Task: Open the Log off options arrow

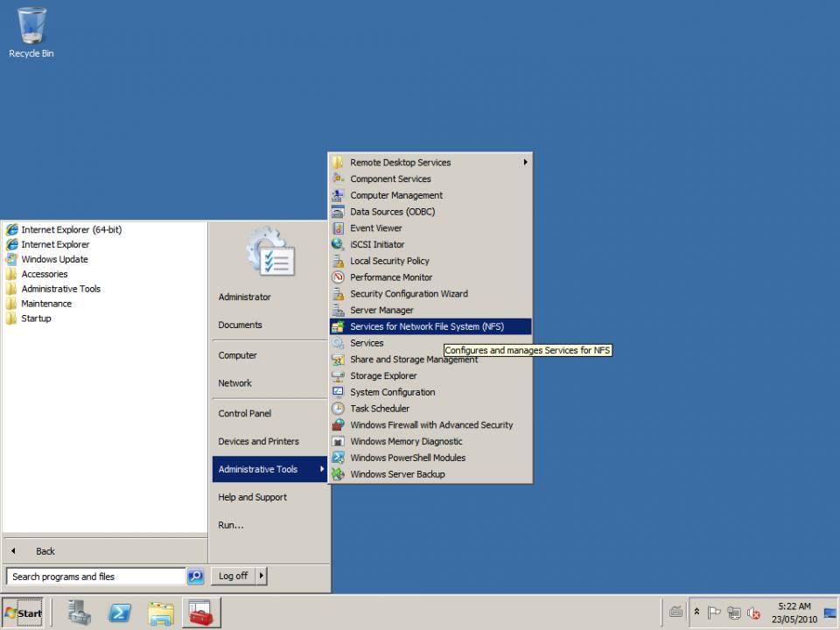Action: tap(262, 576)
